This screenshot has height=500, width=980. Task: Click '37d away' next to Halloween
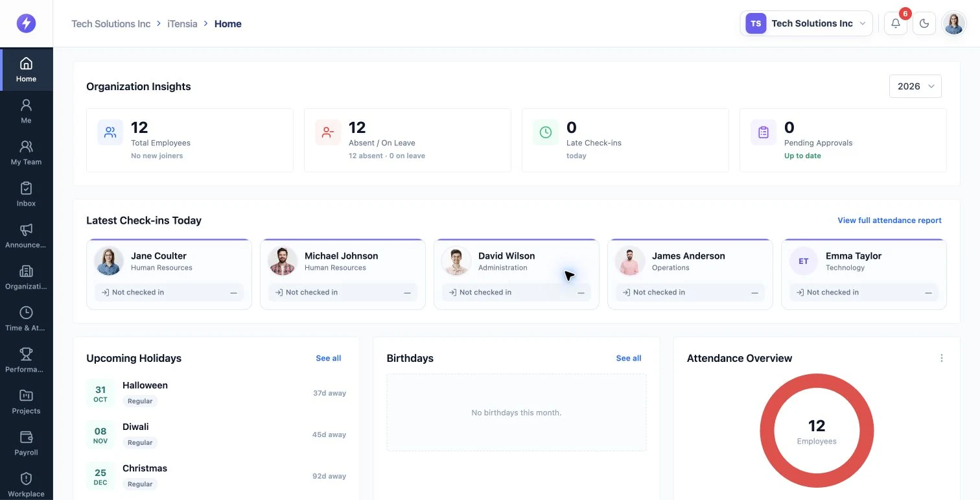(329, 393)
